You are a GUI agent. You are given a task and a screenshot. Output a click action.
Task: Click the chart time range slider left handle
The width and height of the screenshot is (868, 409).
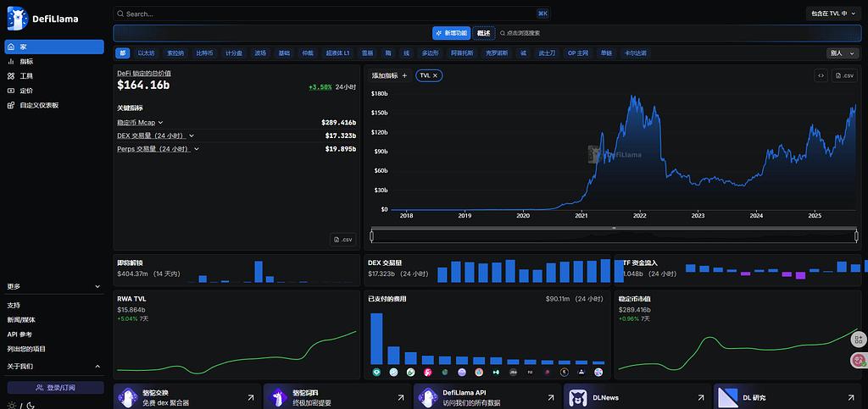[x=371, y=235]
